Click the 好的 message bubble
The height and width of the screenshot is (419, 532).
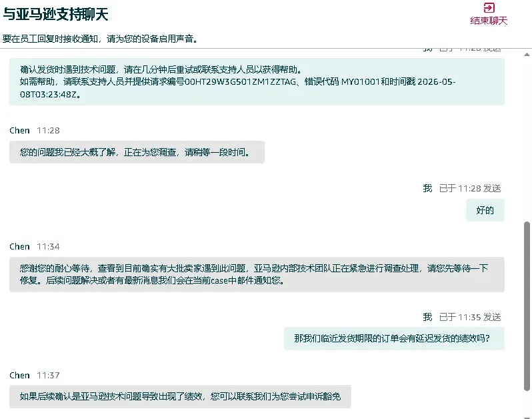(485, 210)
